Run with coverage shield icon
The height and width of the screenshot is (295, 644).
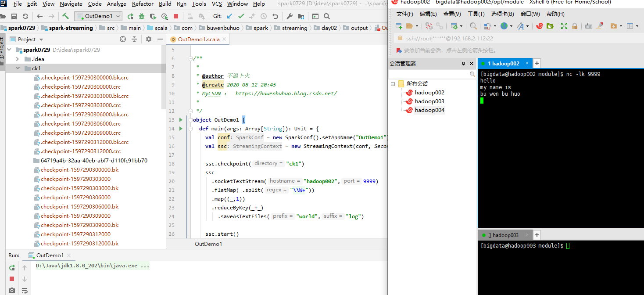[x=153, y=16]
